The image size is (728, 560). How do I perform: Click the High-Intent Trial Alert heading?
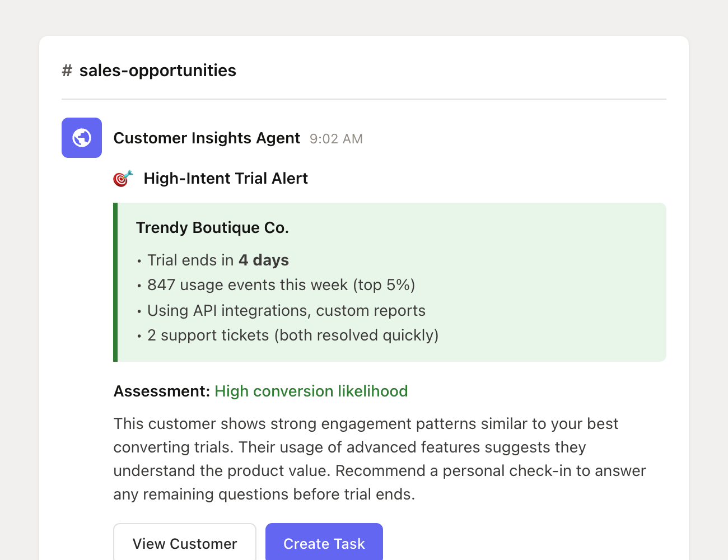pos(226,178)
